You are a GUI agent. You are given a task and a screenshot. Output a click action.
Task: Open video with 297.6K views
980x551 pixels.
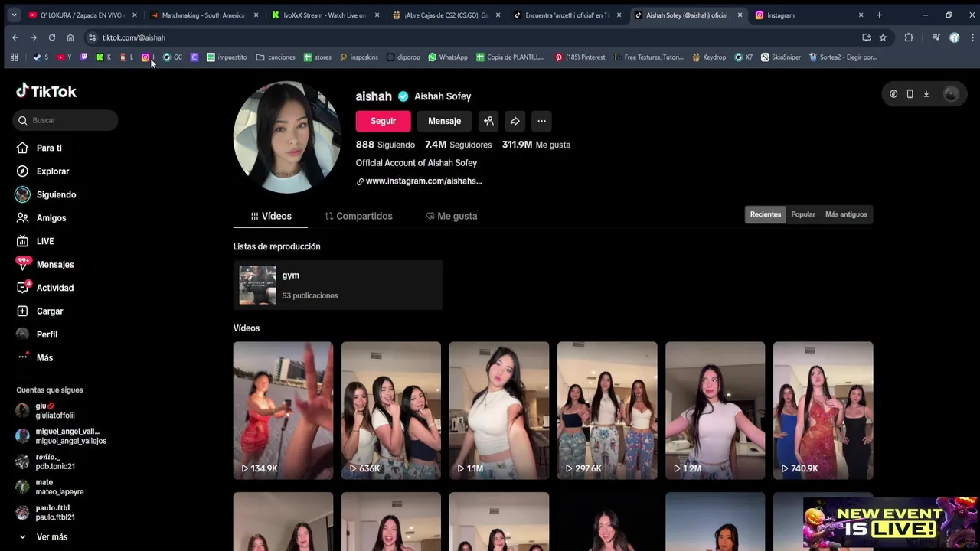(x=607, y=410)
